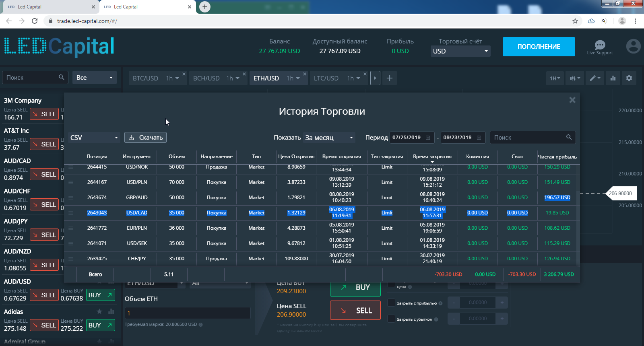Viewport: 644px width, 346px height.
Task: Select the ETH/USD chart tab
Action: tap(266, 78)
